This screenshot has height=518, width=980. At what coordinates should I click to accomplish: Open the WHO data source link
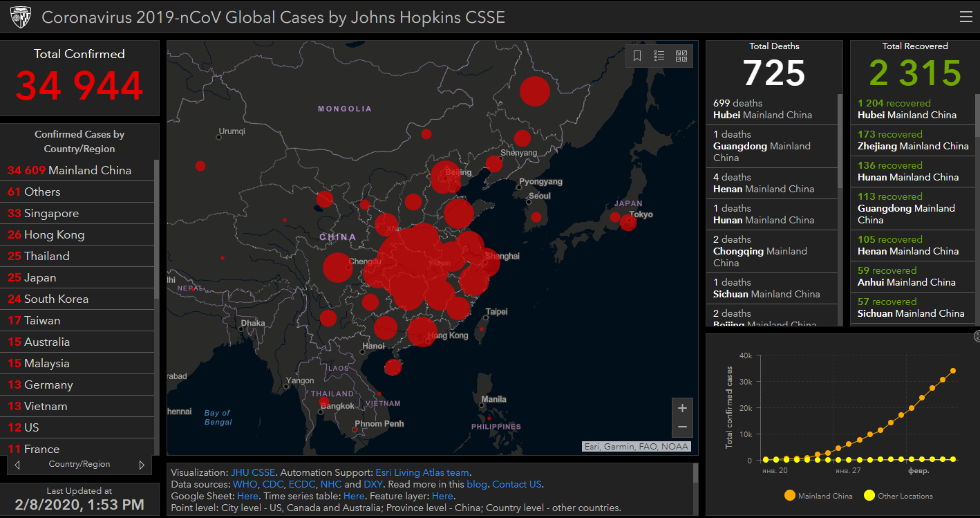pos(245,484)
